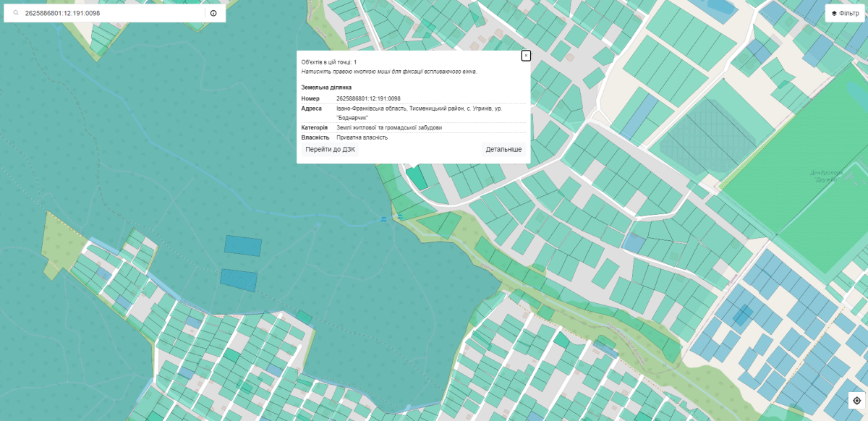Click the search magnifier icon

pos(16,13)
